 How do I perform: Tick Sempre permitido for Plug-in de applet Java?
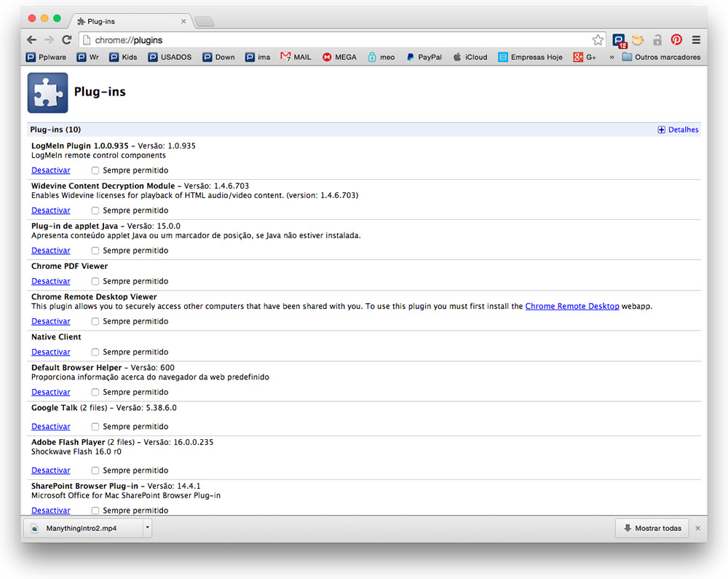pos(95,251)
